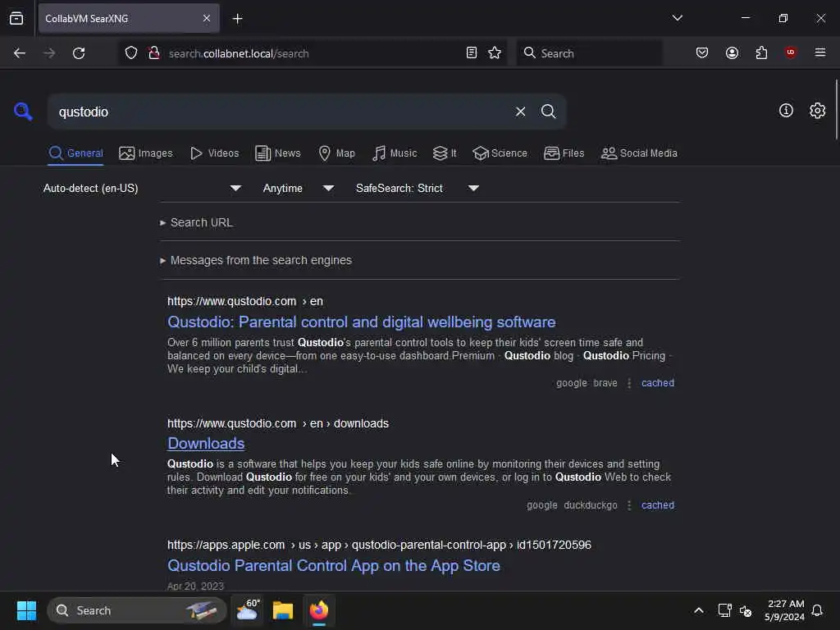Switch to the It search tab
The height and width of the screenshot is (630, 840).
click(444, 153)
